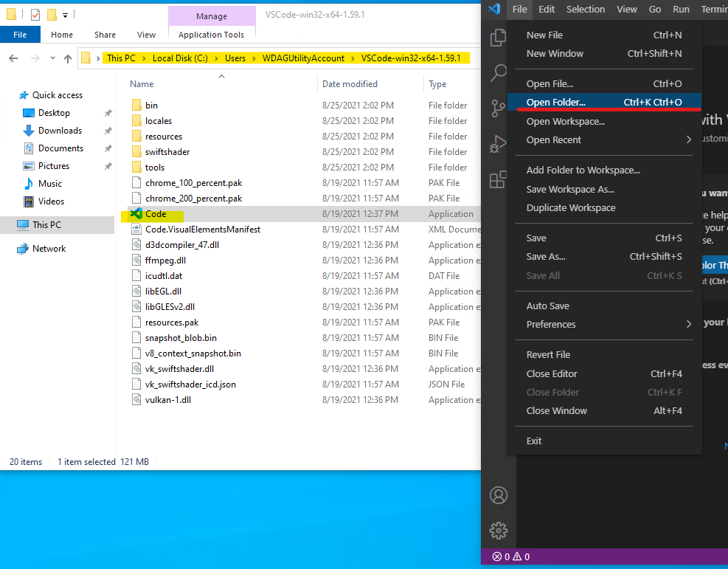Click the errors and warnings status bar indicator
728x569 pixels.
[510, 556]
